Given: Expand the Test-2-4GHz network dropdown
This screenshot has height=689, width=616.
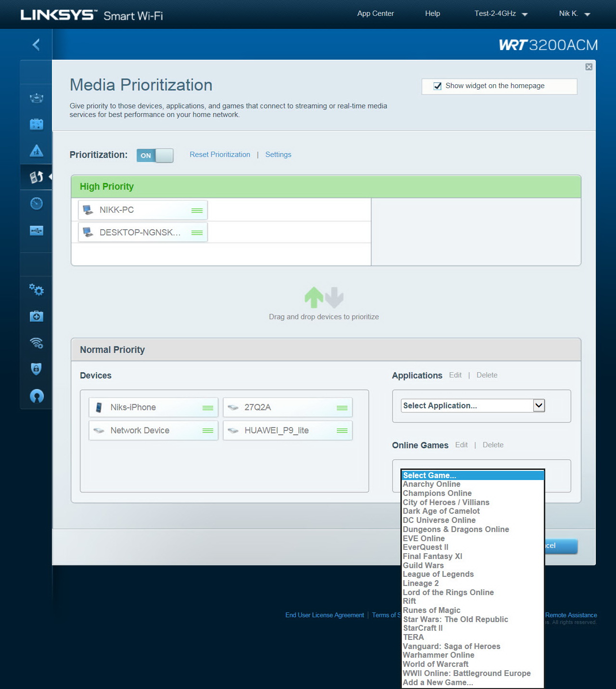Looking at the screenshot, I should pos(501,13).
